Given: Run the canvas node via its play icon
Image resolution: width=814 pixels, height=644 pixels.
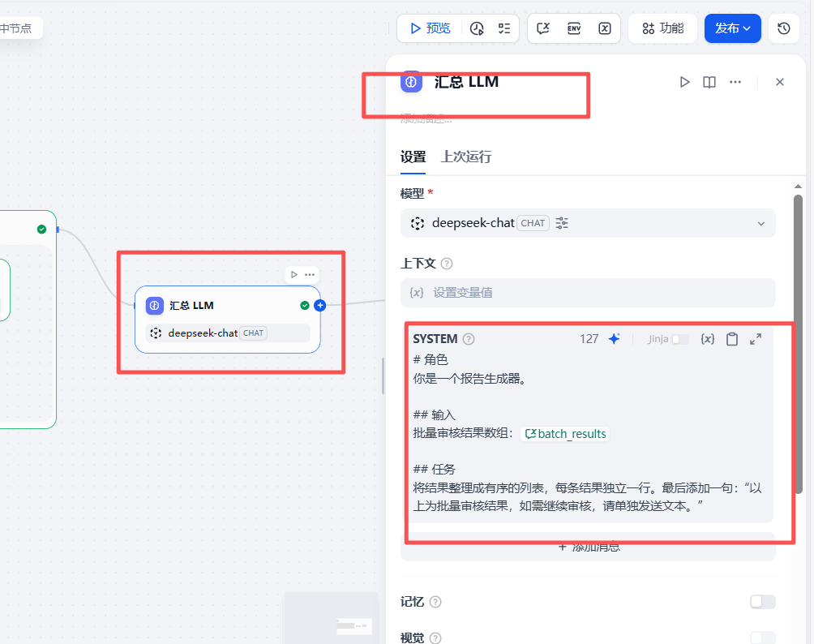Looking at the screenshot, I should 294,275.
